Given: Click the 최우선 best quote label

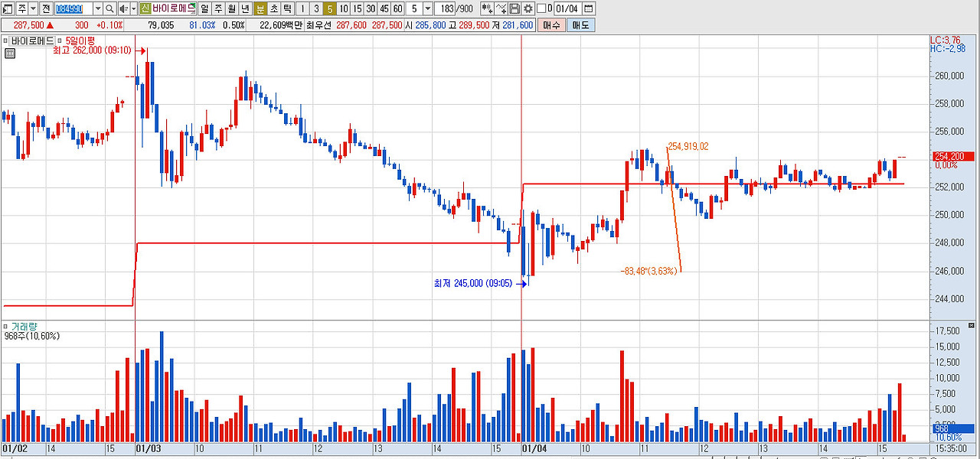Looking at the screenshot, I should (x=318, y=25).
